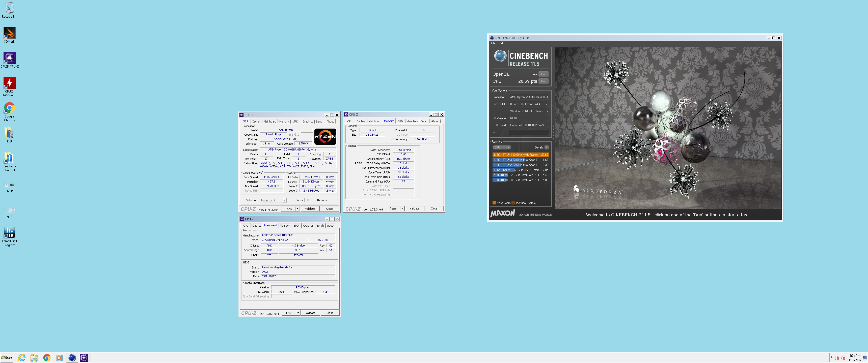Select the cb r15 desktop file
Viewport: 868px width, 363px height.
pos(9,188)
